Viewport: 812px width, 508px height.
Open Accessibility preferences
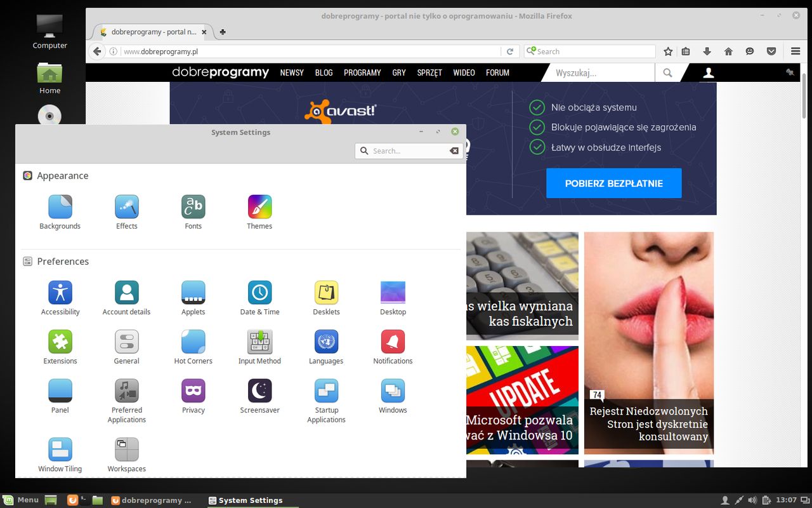(x=60, y=298)
